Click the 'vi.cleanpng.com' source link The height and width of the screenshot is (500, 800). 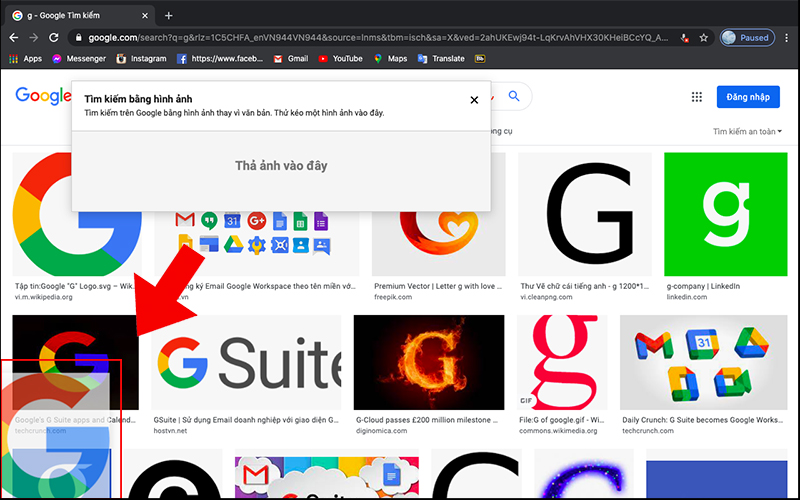(546, 297)
